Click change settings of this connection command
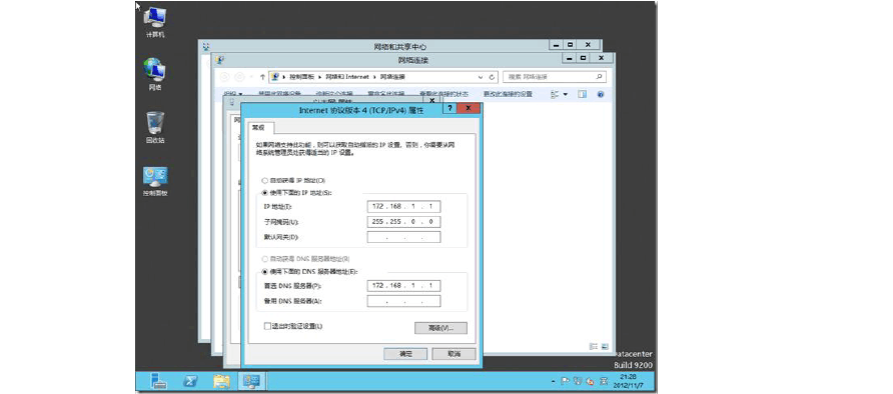893x394 pixels. coord(508,94)
